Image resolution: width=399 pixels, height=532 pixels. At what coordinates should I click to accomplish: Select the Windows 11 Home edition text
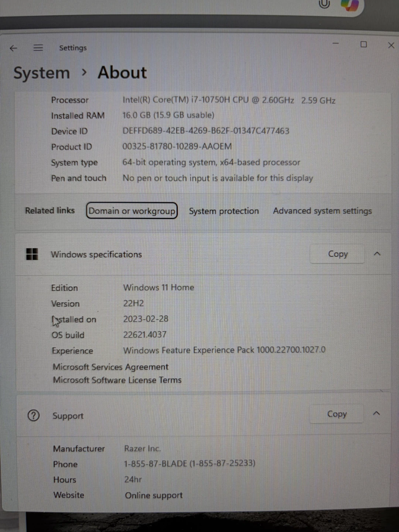pyautogui.click(x=158, y=287)
